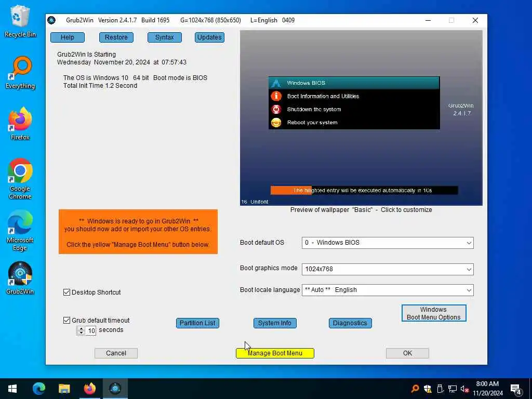Click the Safely Remove Hardware tray icon
The height and width of the screenshot is (399, 532).
440,389
